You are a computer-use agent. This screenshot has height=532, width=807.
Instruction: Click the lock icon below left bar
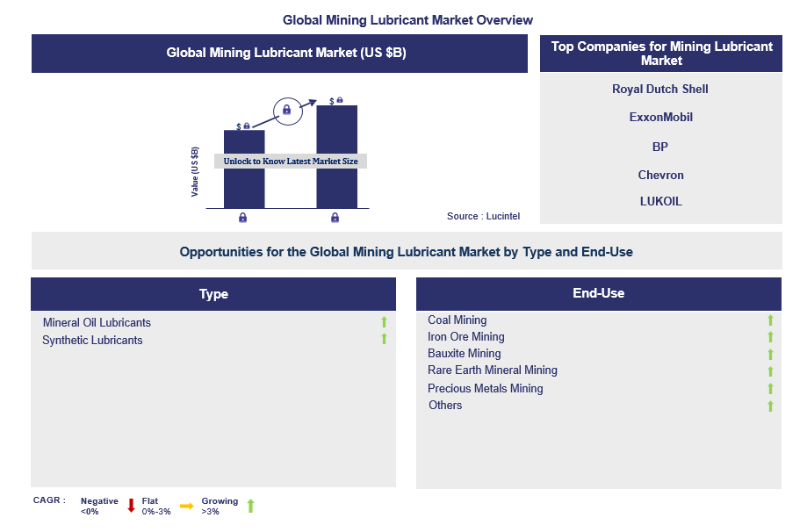coord(243,217)
